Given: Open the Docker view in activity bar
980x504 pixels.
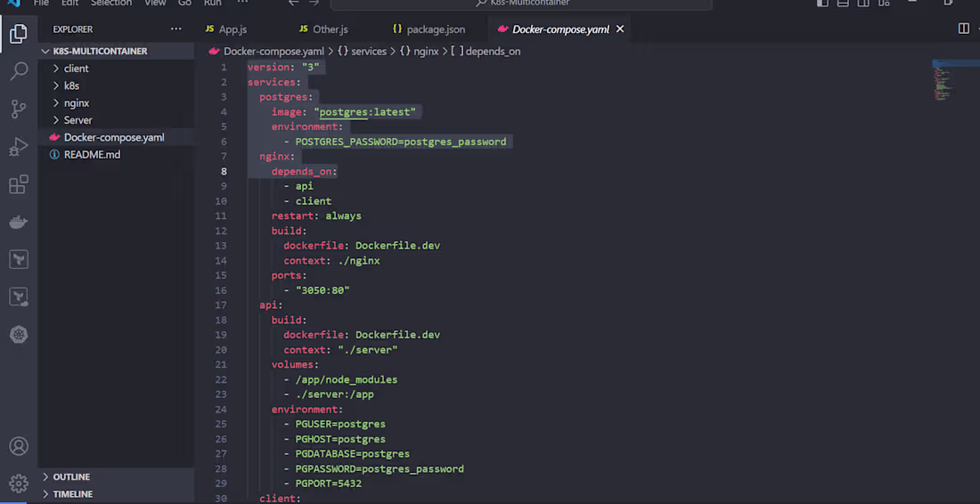Looking at the screenshot, I should coord(19,222).
